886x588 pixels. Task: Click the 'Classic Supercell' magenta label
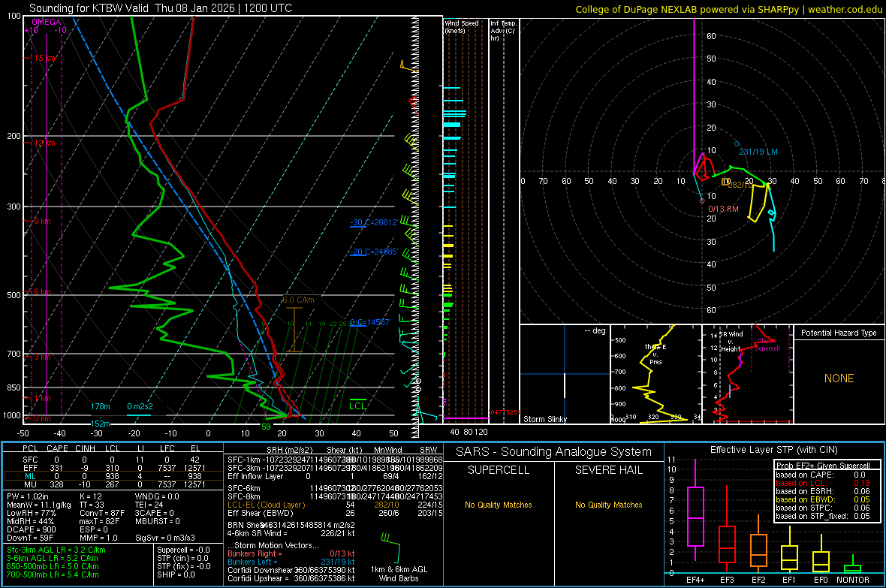(x=767, y=345)
